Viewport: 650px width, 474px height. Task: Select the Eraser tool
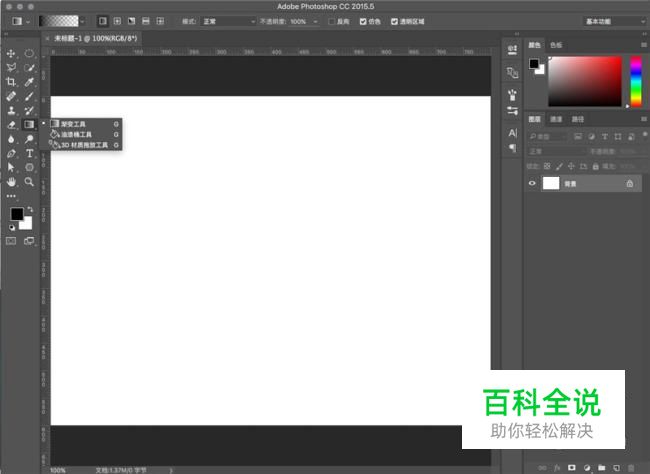click(11, 125)
